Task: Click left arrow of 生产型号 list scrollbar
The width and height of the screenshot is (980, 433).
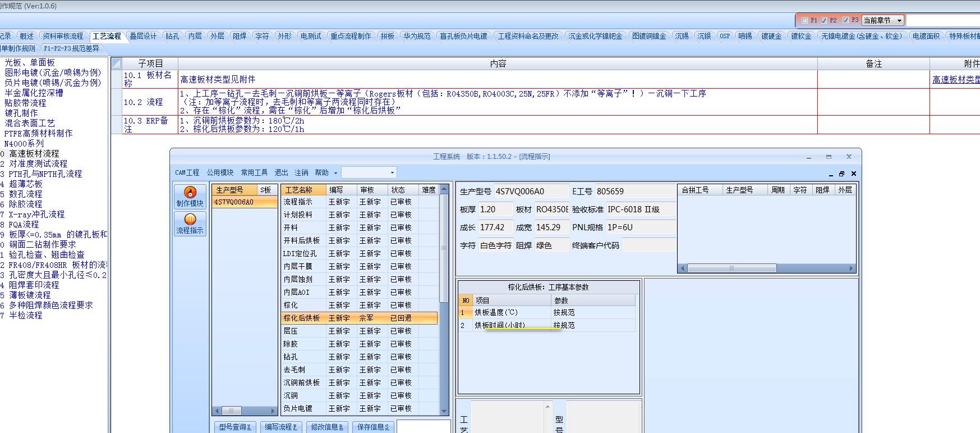Action: 217,411
